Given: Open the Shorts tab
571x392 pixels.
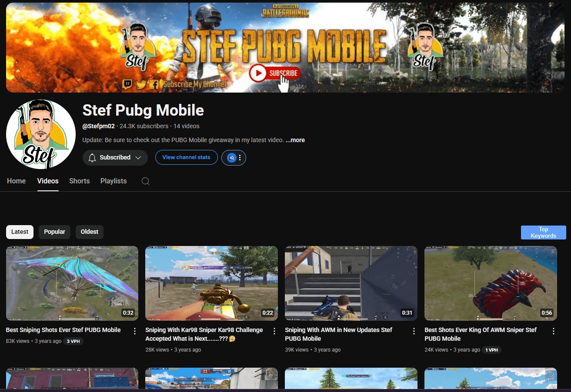Looking at the screenshot, I should [x=80, y=181].
